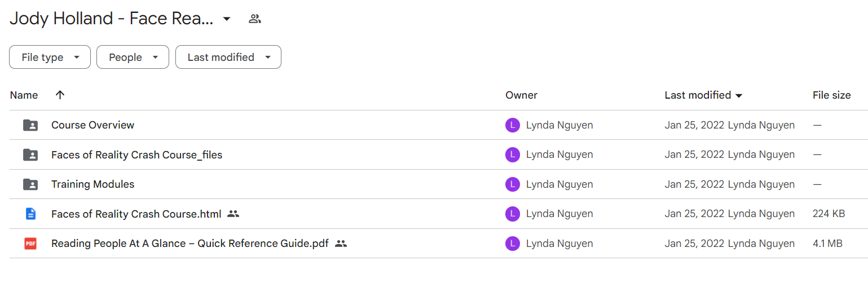
Task: Open the File type filter
Action: (50, 57)
